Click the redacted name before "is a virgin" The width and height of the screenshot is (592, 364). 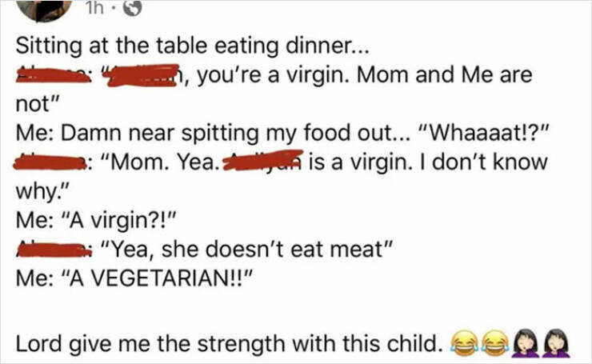(x=262, y=161)
